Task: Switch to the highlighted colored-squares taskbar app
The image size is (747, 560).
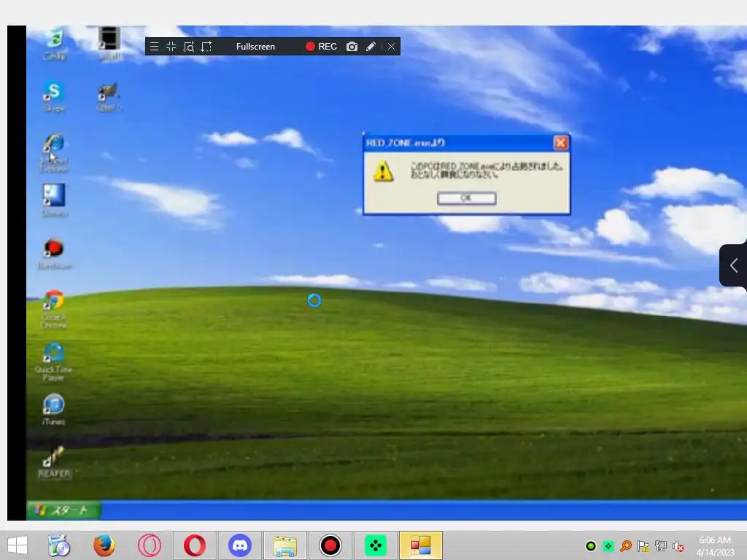Action: click(x=421, y=545)
